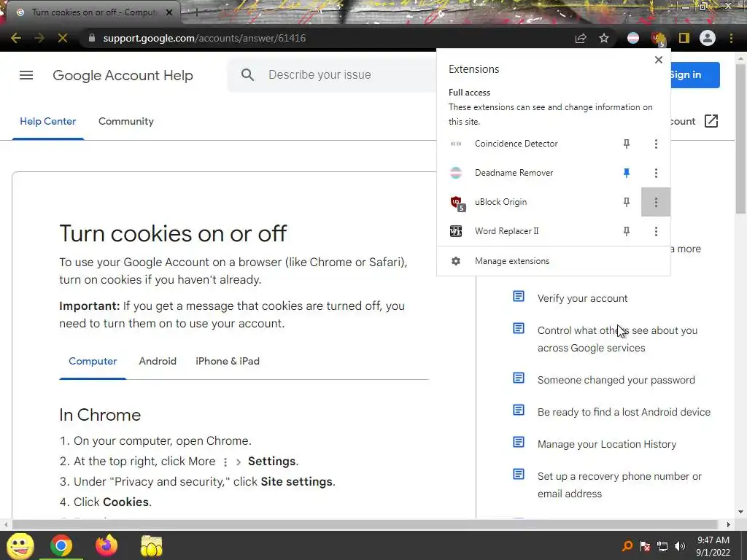Open the smiley Start menu button

pyautogui.click(x=20, y=545)
